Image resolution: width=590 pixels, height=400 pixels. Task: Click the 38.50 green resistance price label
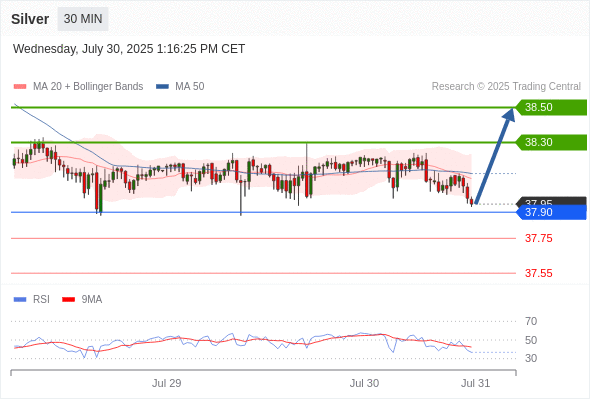[x=551, y=107]
